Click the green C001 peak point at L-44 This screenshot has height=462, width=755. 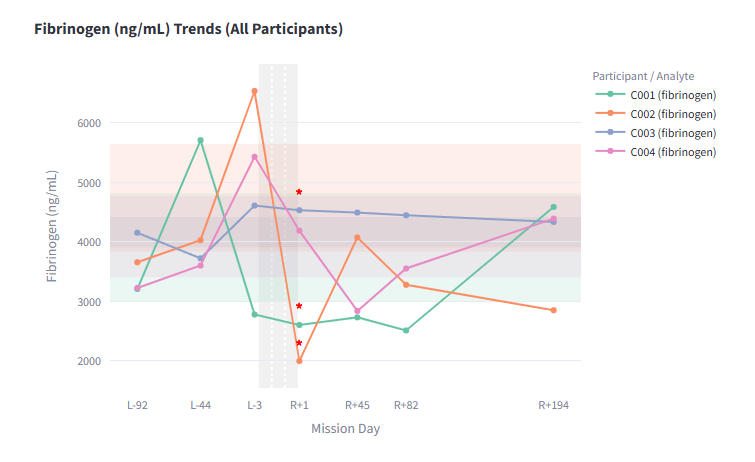[x=200, y=140]
